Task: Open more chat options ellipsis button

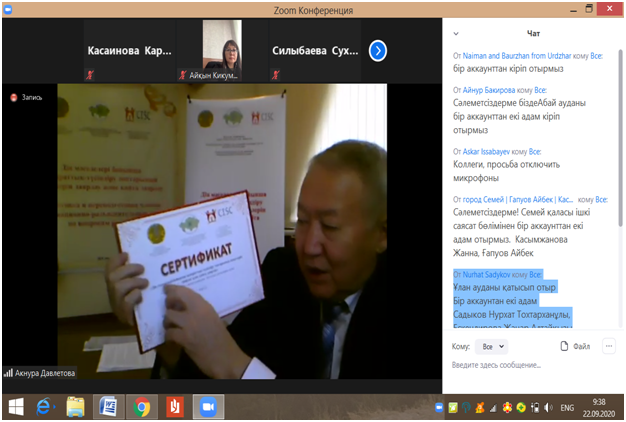Action: [608, 346]
